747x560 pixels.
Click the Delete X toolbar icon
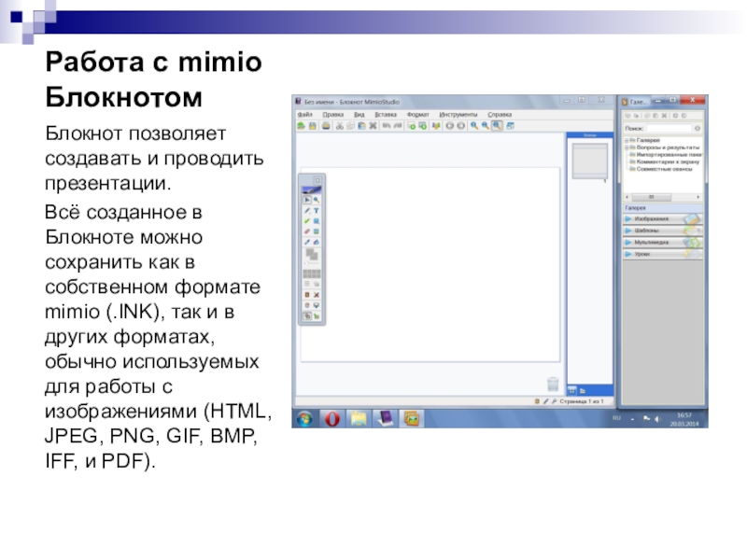click(373, 126)
